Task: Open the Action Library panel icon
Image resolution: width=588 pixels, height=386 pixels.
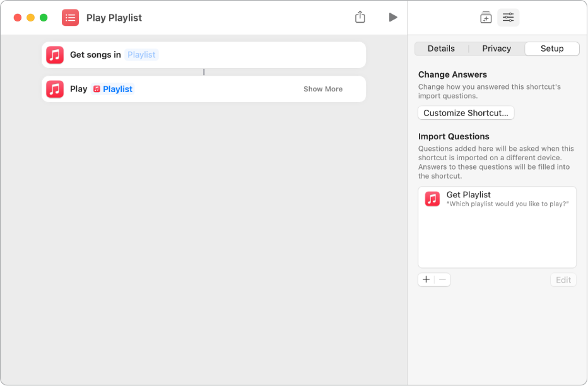Action: 486,18
